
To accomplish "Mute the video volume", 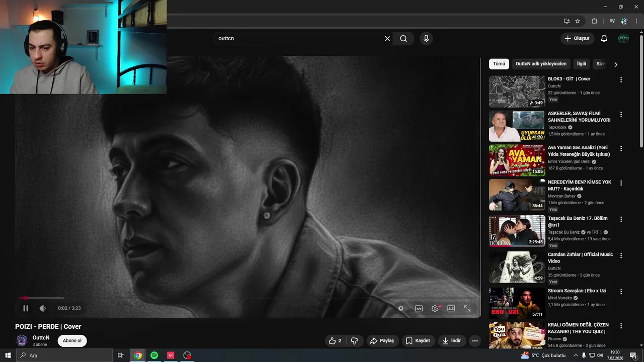I will coord(43,308).
